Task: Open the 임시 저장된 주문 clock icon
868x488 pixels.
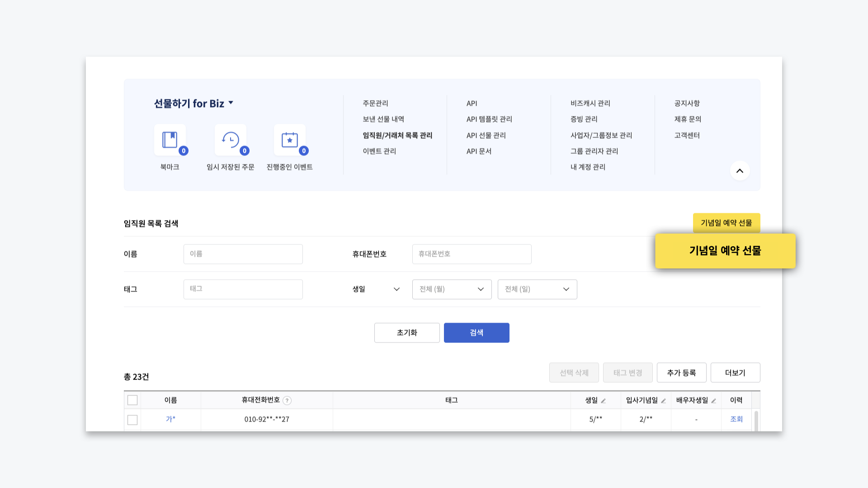Action: tap(231, 140)
